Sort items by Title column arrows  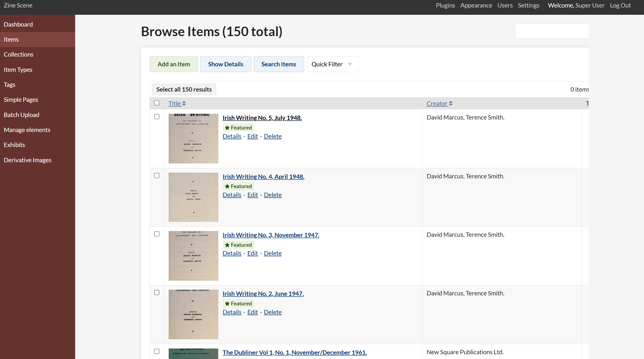point(184,104)
